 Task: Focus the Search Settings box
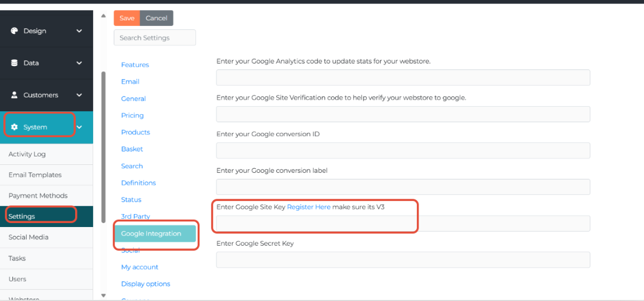(155, 37)
